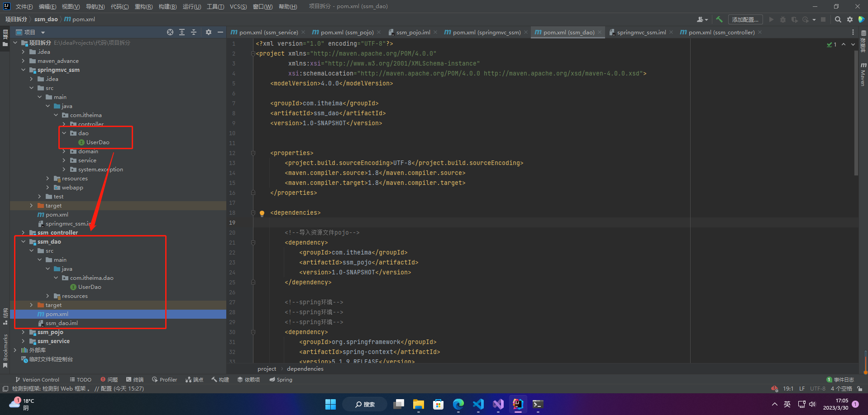This screenshot has width=868, height=415.
Task: Click the Collapse All icon in project panel
Action: (x=194, y=32)
